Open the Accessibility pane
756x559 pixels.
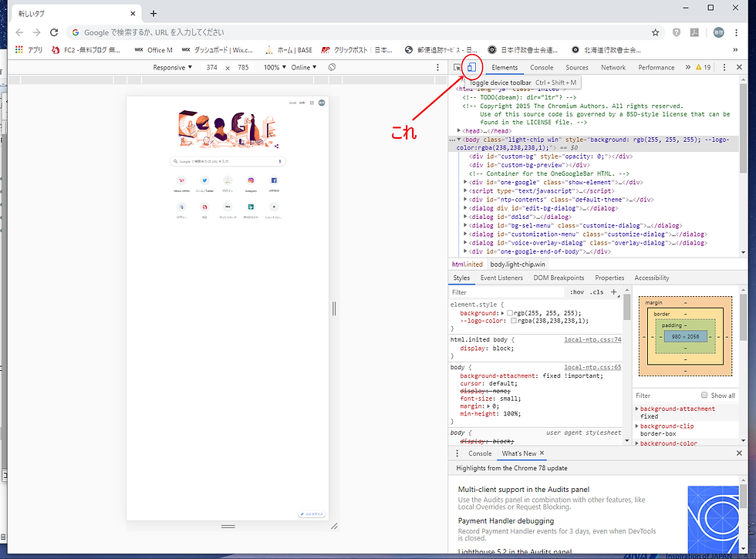coord(651,278)
